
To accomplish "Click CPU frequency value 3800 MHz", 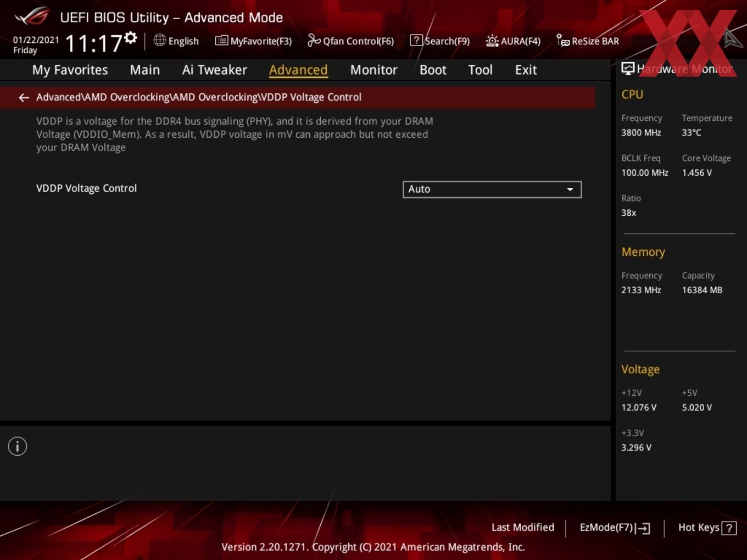I will (x=641, y=133).
